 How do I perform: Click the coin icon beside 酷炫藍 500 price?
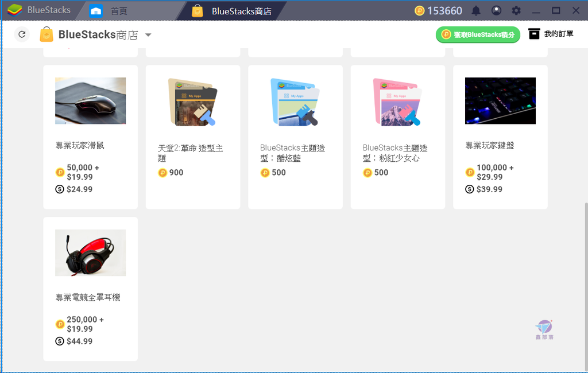265,173
